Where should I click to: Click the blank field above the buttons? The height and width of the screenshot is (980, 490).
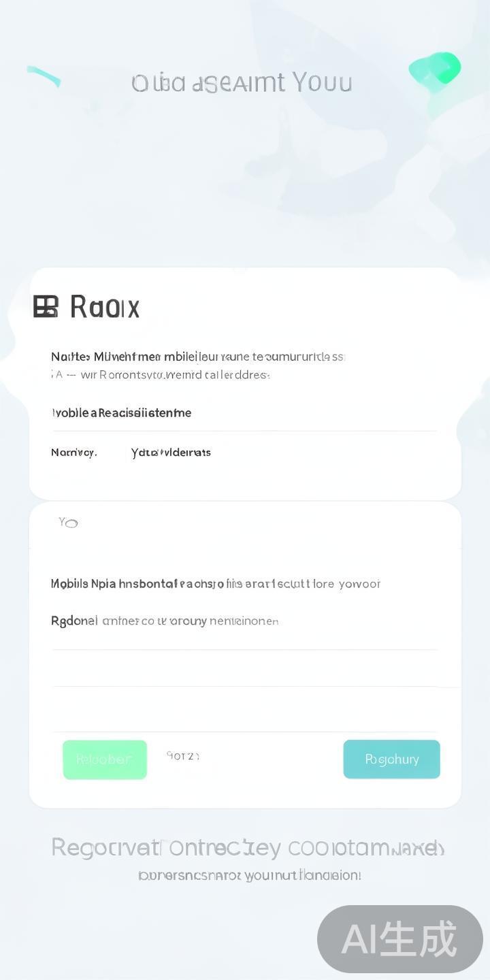point(245,711)
